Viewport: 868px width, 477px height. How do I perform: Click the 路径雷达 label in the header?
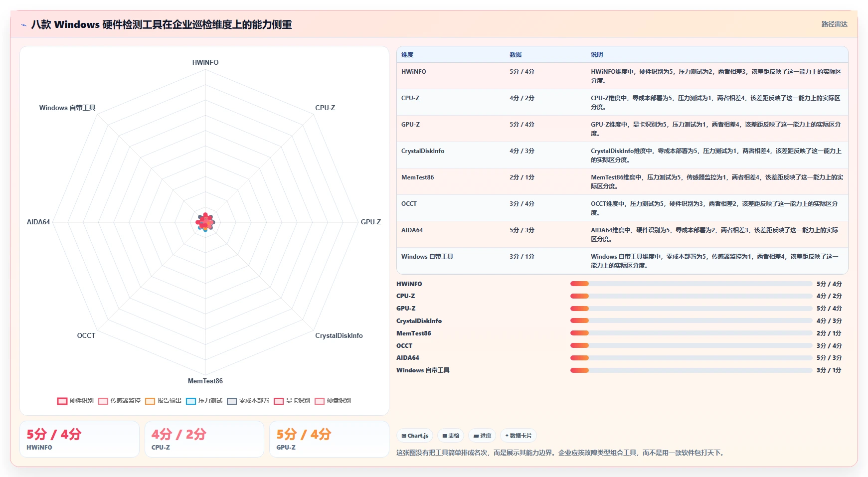coord(834,24)
